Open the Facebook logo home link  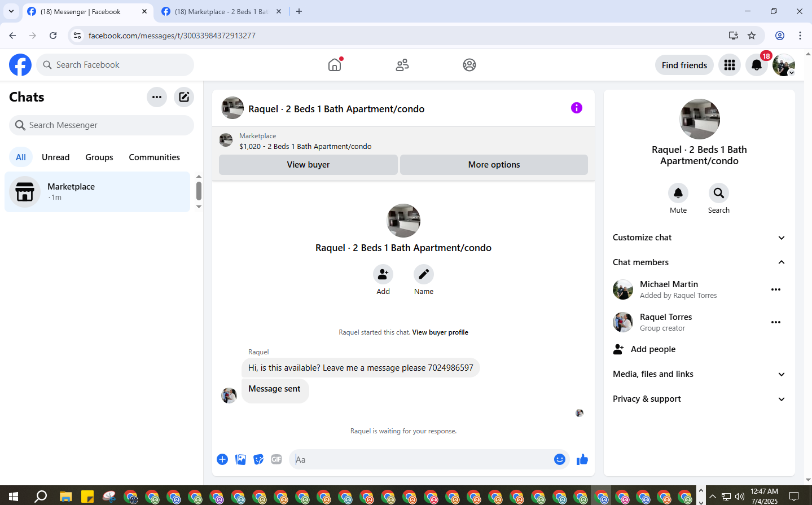point(20,65)
